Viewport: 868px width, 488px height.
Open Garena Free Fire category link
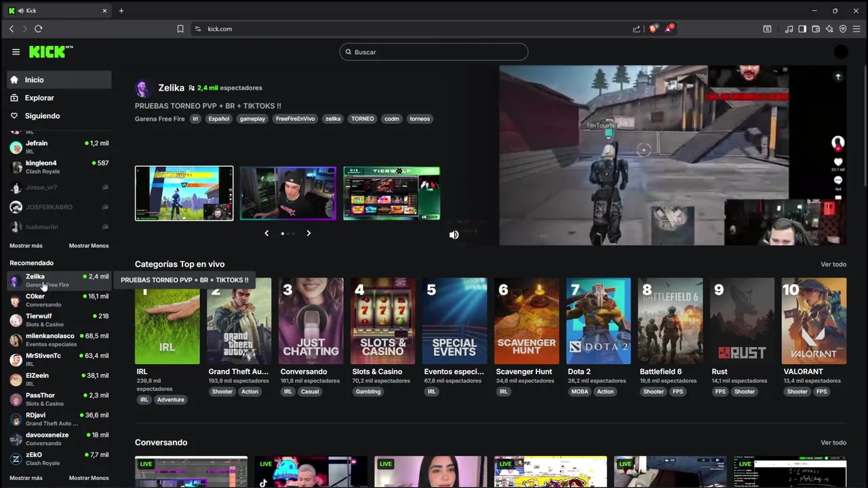159,119
